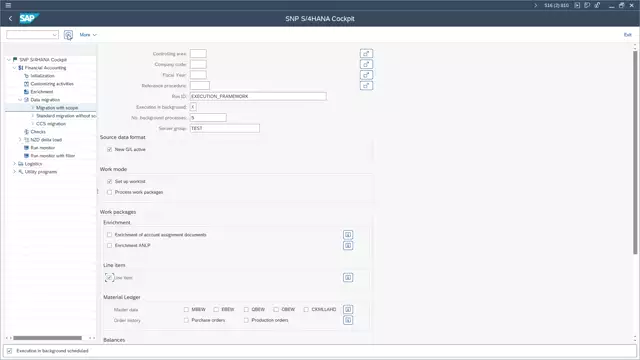The width and height of the screenshot is (640, 360).
Task: Toggle the Execution in background checkbox
Action: click(193, 107)
